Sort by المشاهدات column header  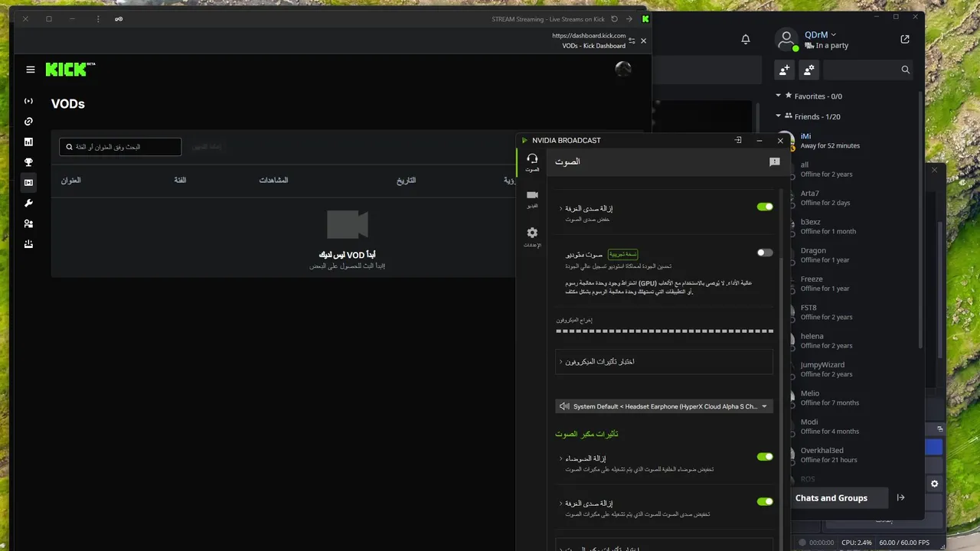coord(273,181)
